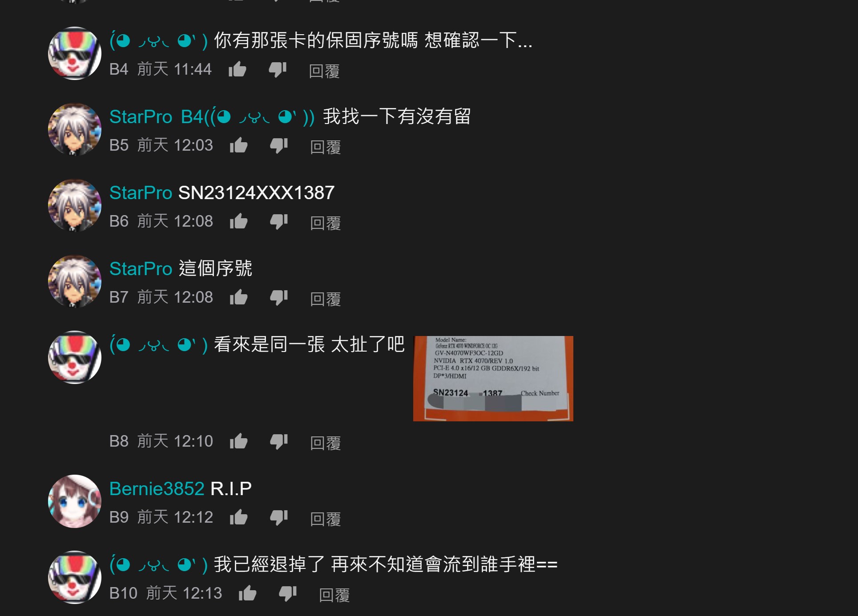Viewport: 858px width, 616px height.
Task: Thumbs down comment B10
Action: coord(288,594)
